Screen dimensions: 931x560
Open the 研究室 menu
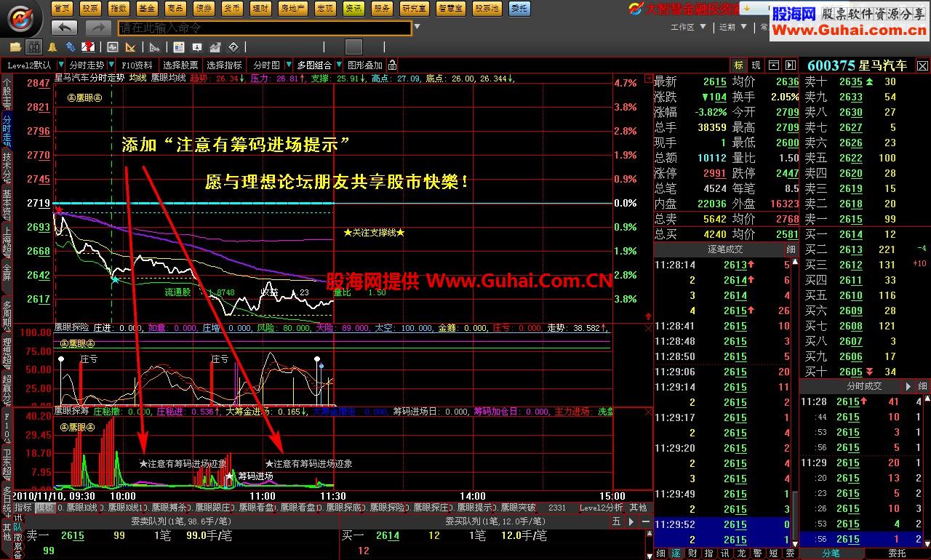point(415,8)
